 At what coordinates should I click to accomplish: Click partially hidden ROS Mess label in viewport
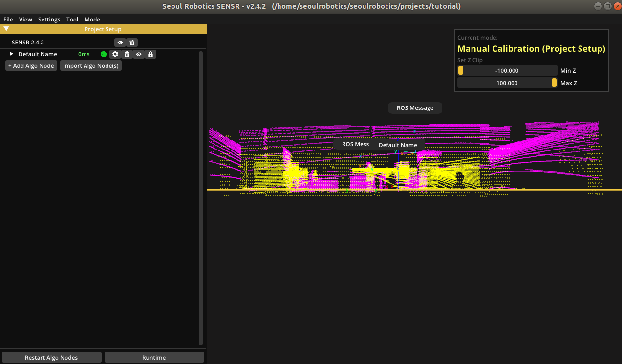pos(355,144)
